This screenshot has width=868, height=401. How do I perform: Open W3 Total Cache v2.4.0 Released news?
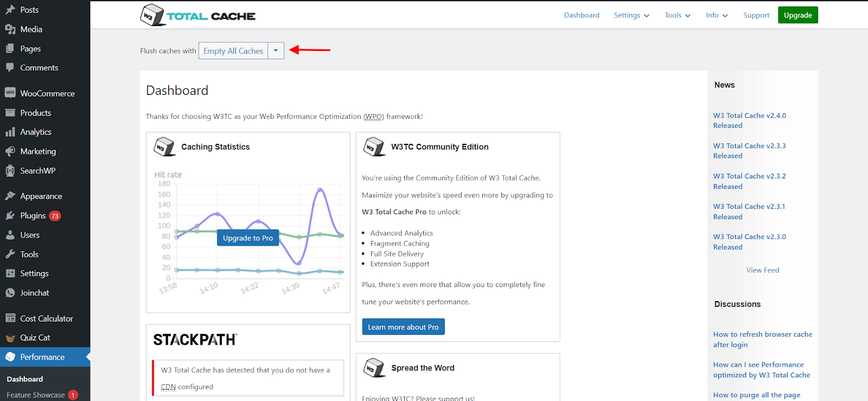[749, 120]
